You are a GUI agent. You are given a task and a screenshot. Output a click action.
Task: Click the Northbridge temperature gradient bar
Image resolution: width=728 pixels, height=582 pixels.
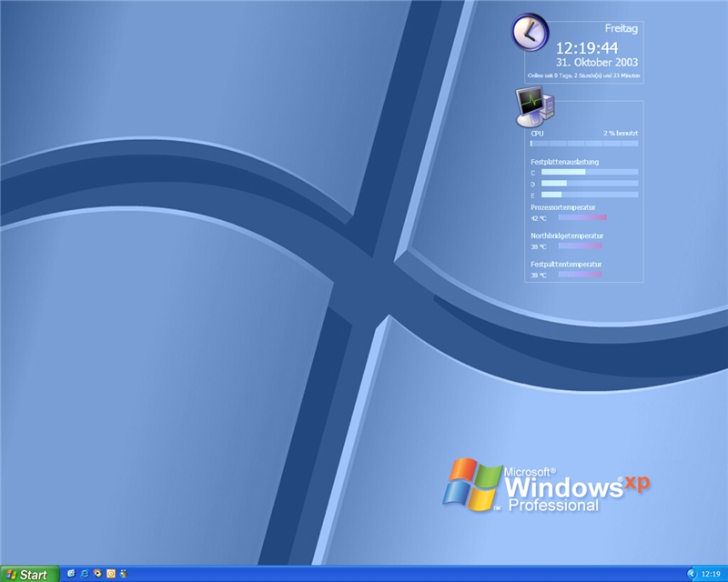[580, 246]
